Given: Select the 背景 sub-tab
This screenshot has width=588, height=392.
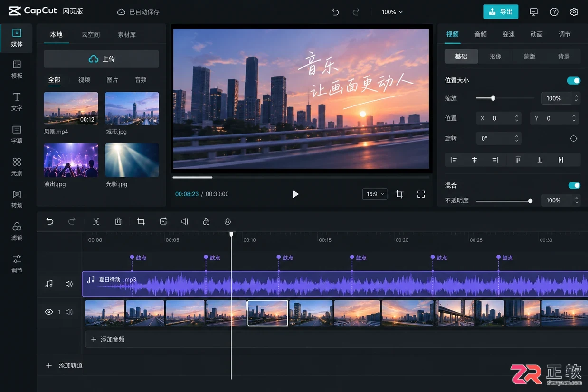Looking at the screenshot, I should tap(564, 56).
